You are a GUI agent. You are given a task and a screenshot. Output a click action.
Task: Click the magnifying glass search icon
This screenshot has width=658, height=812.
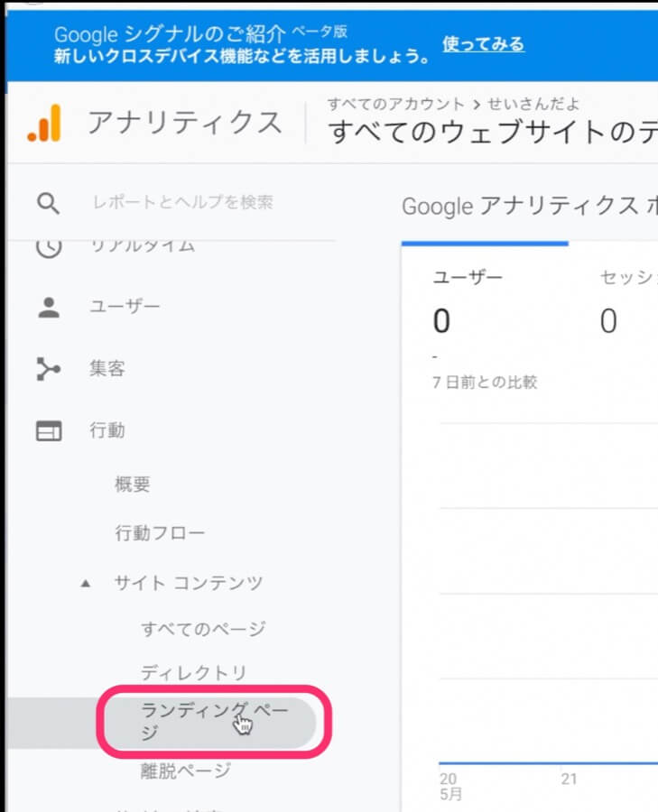(48, 203)
